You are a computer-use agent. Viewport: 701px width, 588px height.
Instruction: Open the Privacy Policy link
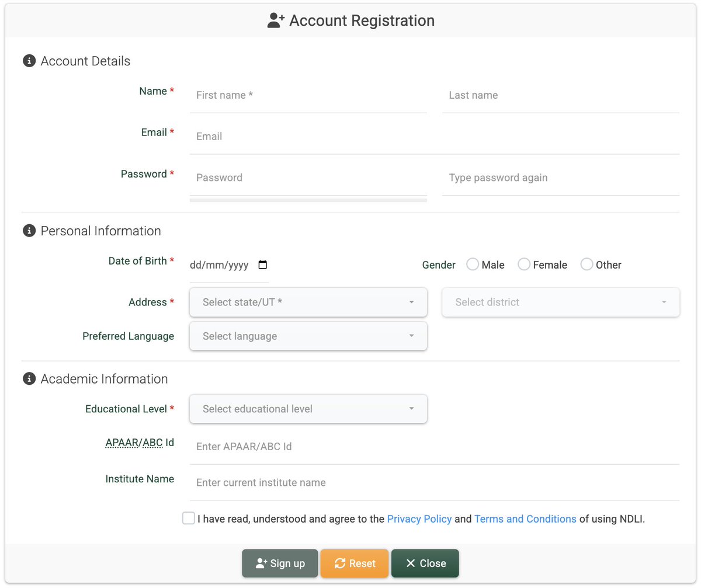coord(419,519)
